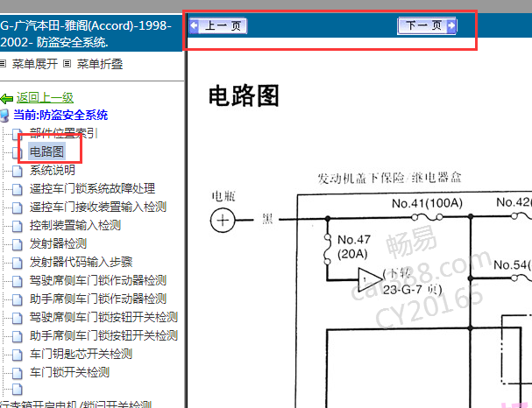Open 驾驶席侧车门锁作动器检测 item
This screenshot has width=532, height=408.
pyautogui.click(x=97, y=280)
